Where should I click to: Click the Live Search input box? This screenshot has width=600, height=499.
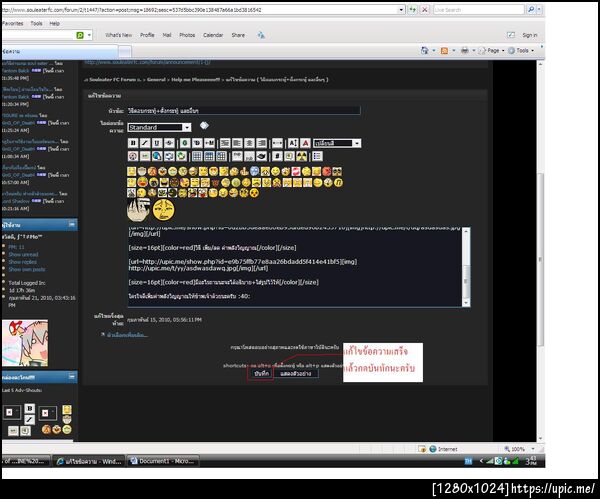tap(479, 10)
